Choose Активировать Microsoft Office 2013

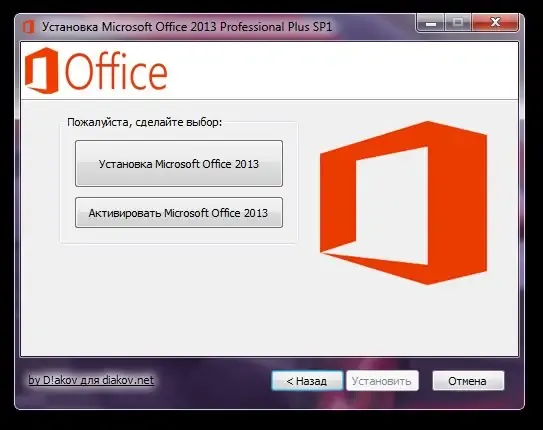(x=179, y=213)
